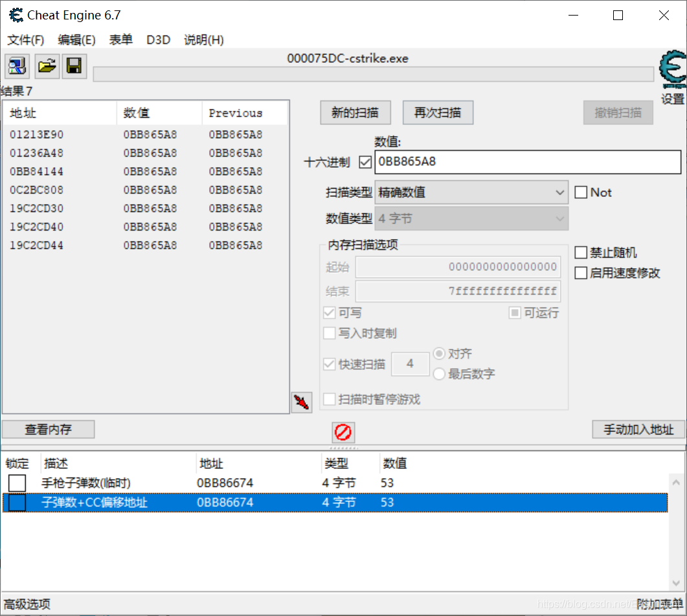Open the 表单 menu
Viewport: 687px width, 616px height.
[121, 40]
